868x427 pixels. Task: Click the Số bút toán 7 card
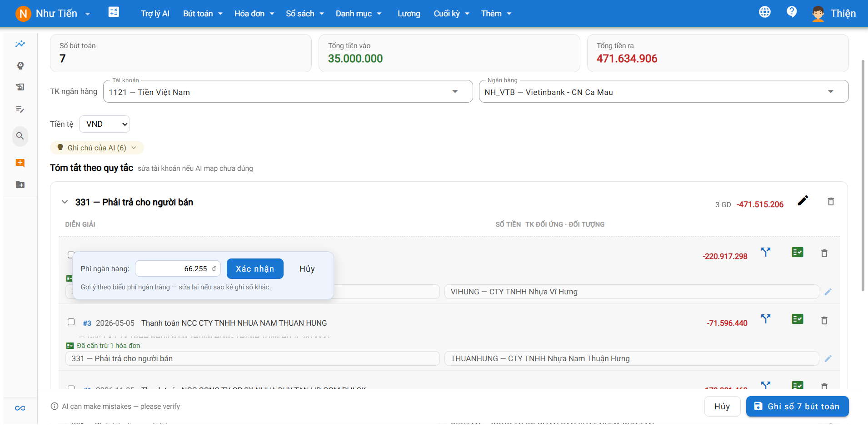coord(181,53)
